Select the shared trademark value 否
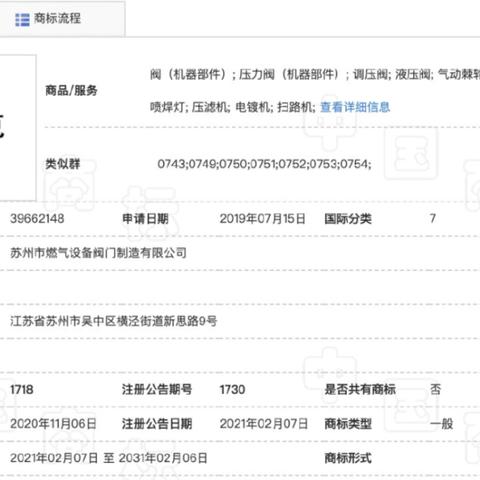Screen dimensions: 480x480 pyautogui.click(x=435, y=389)
